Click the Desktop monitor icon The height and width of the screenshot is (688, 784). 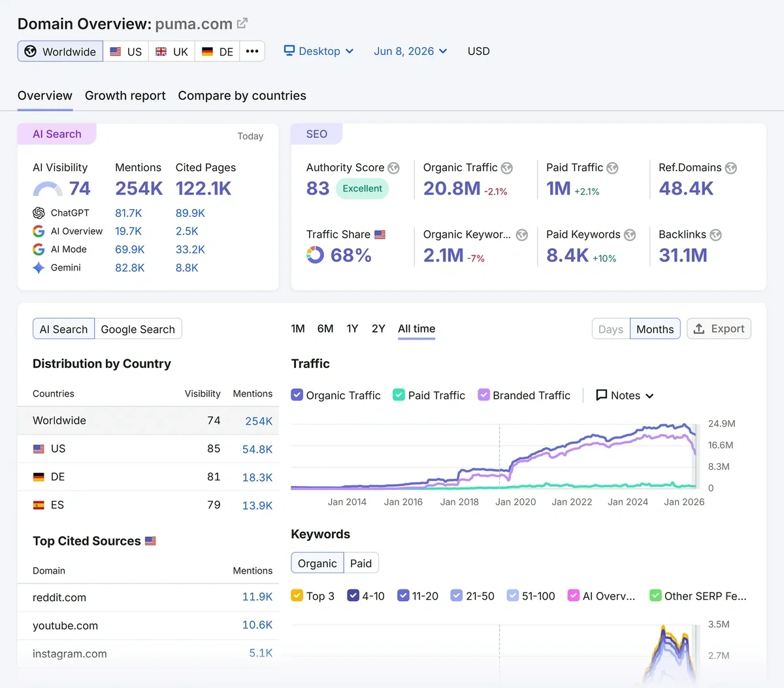point(289,50)
